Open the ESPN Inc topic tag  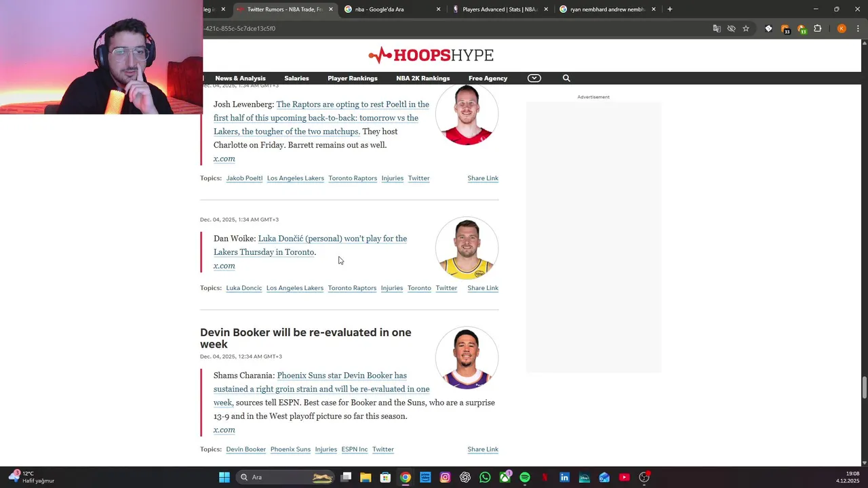coord(355,449)
